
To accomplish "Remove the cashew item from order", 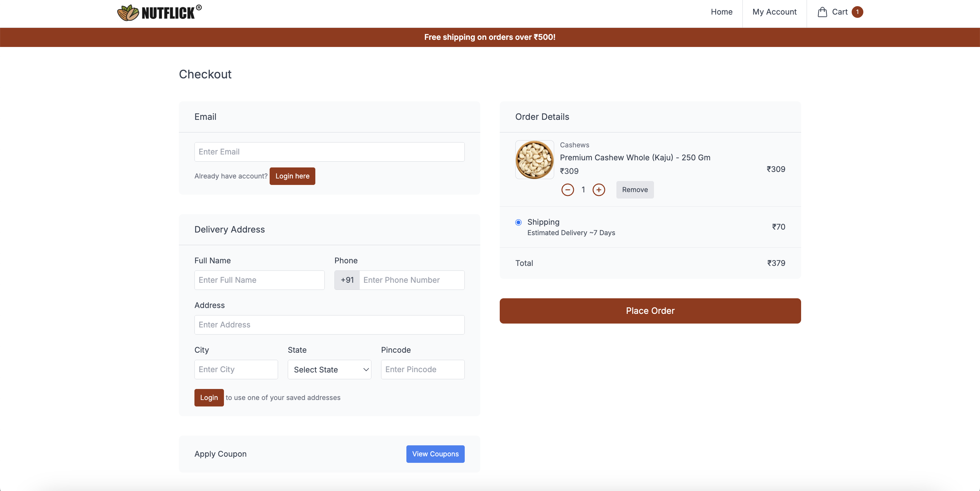I will coord(635,189).
